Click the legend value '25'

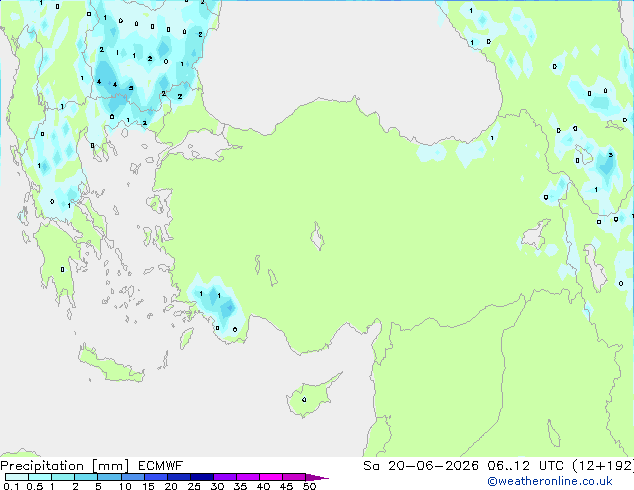pyautogui.click(x=194, y=486)
